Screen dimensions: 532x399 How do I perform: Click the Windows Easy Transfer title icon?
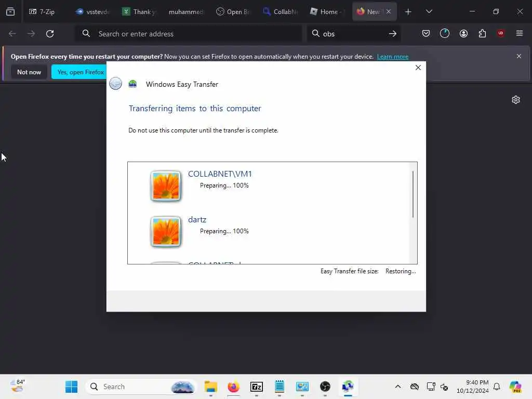(x=132, y=84)
